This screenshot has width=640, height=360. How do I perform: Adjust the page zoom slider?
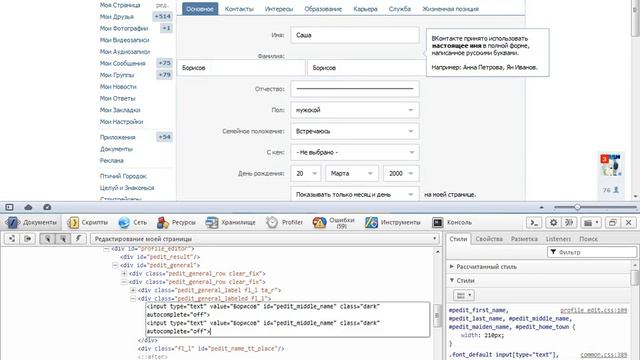(577, 207)
